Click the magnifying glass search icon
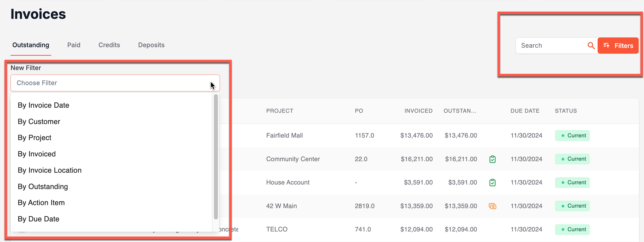644x242 pixels. pyautogui.click(x=591, y=46)
